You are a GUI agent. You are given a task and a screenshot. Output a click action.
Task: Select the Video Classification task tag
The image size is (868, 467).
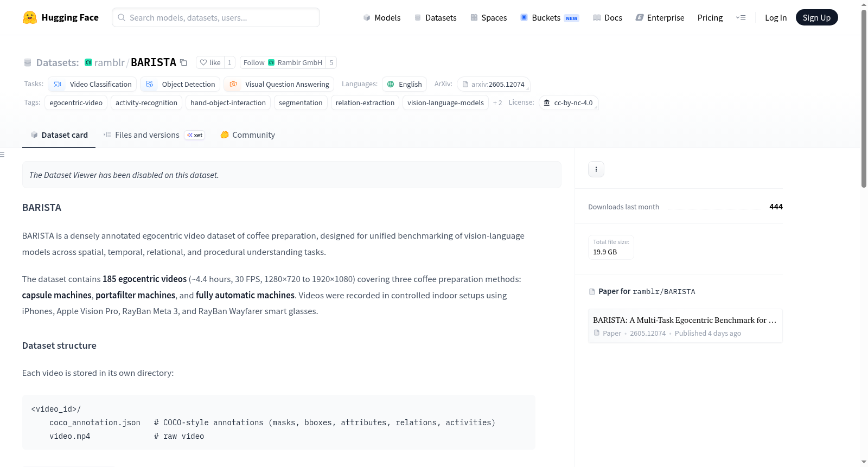point(92,84)
